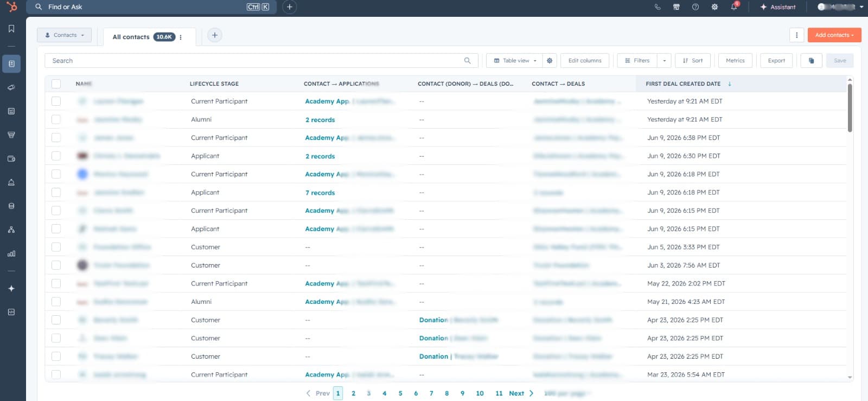Go to page 11
Screen dimensions: 868x401
499,393
